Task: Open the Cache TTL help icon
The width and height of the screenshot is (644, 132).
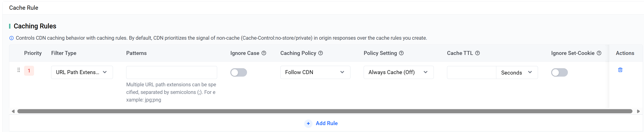Action: pyautogui.click(x=477, y=53)
